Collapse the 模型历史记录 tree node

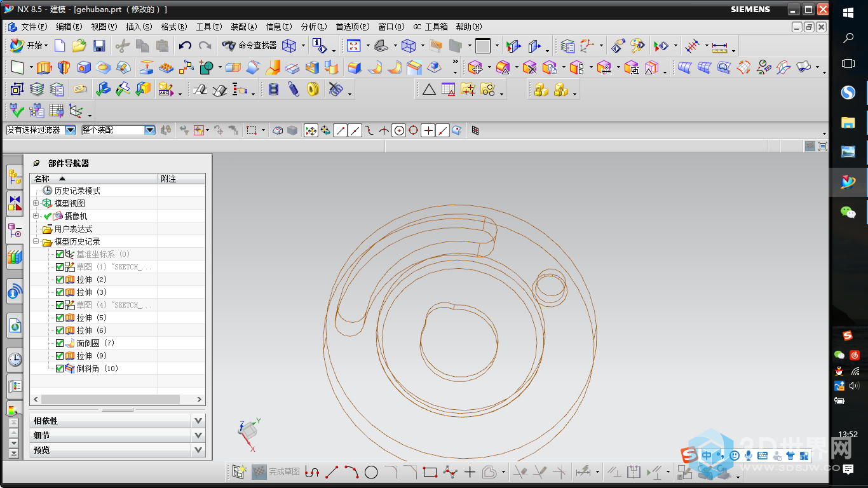click(x=36, y=241)
